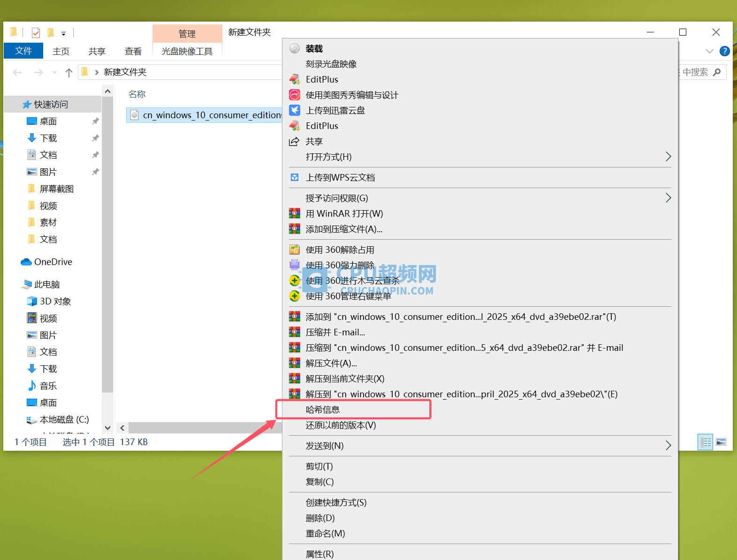
Task: Sort by the 名称 column header
Action: (x=137, y=94)
